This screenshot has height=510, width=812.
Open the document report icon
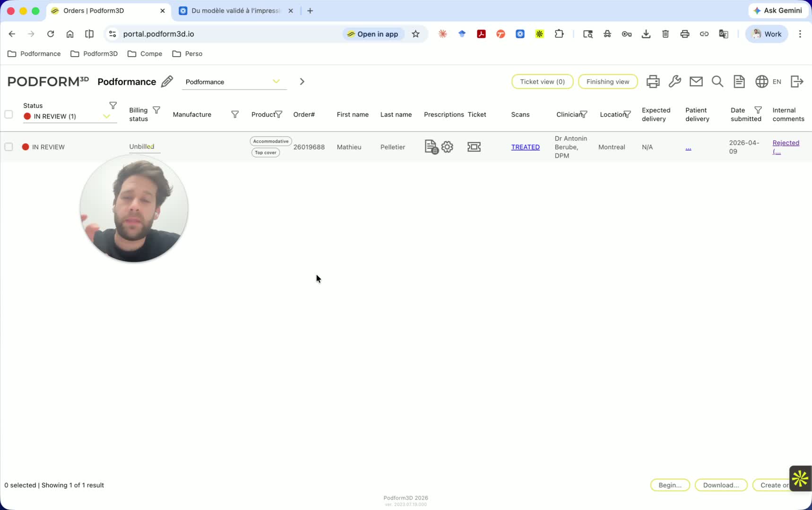pos(739,82)
